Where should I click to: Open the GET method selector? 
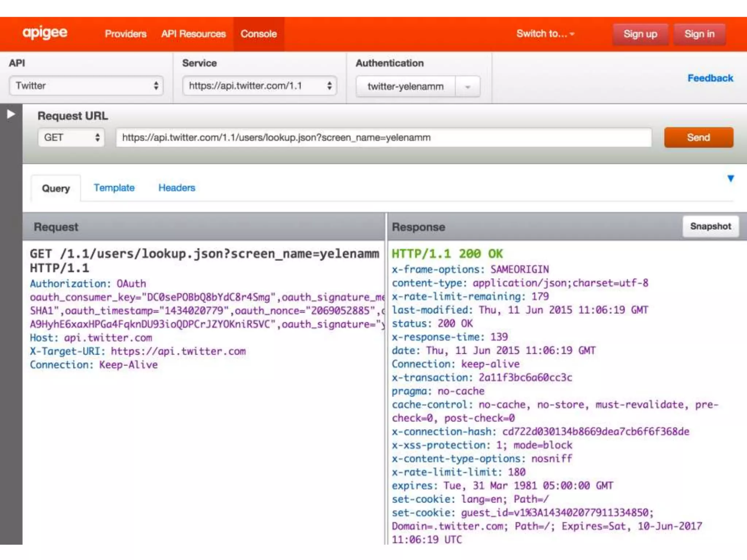[71, 138]
